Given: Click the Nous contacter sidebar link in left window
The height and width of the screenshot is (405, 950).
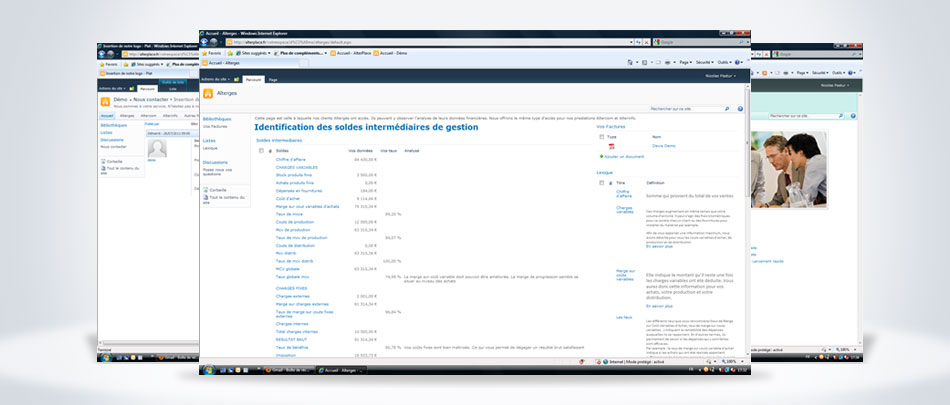Looking at the screenshot, I should (113, 147).
